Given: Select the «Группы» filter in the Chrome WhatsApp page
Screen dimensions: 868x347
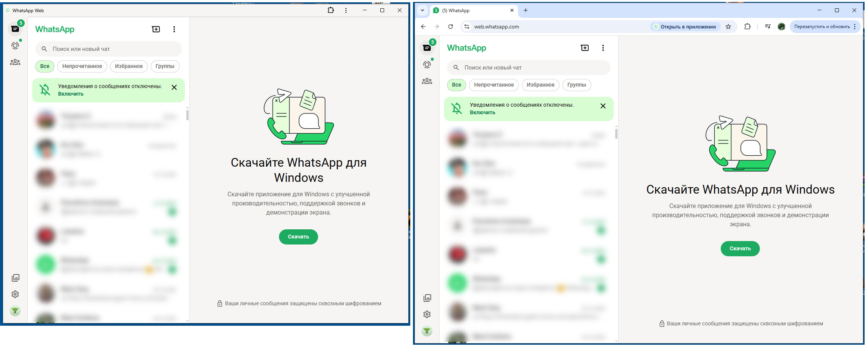Looking at the screenshot, I should [x=577, y=85].
